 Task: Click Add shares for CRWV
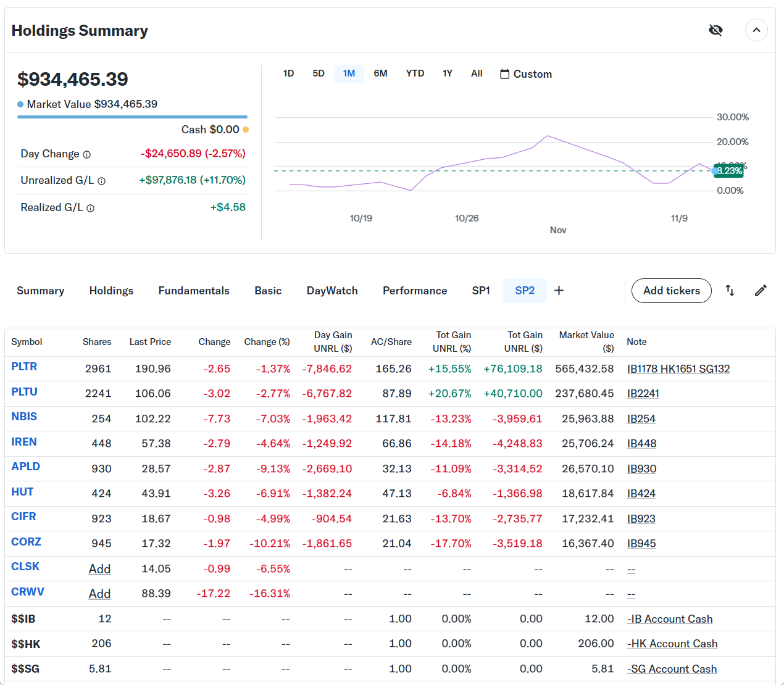[99, 594]
